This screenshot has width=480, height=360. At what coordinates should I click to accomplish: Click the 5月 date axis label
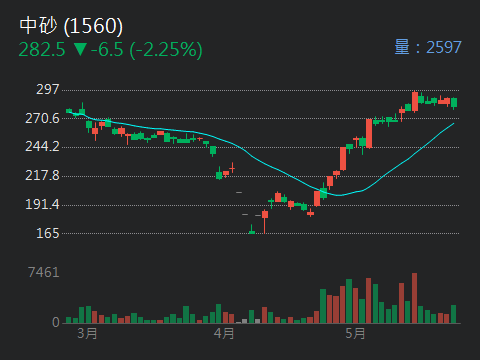click(355, 333)
